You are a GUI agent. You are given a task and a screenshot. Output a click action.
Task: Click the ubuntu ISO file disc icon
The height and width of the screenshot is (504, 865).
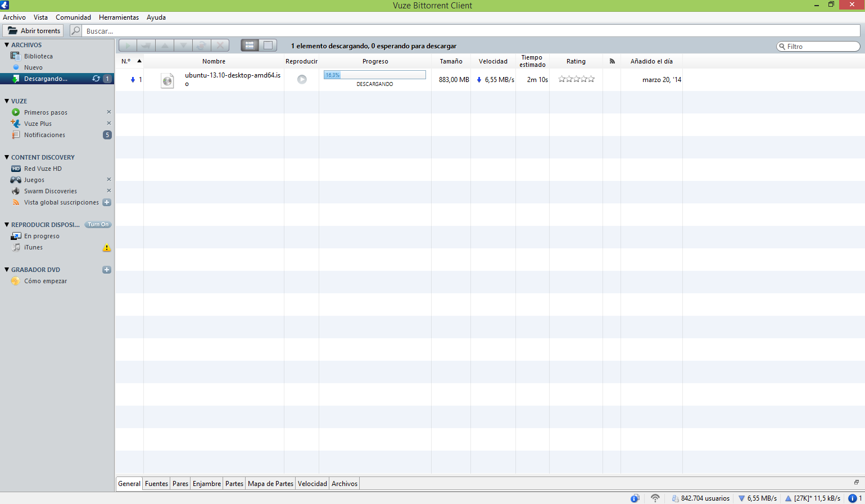167,80
